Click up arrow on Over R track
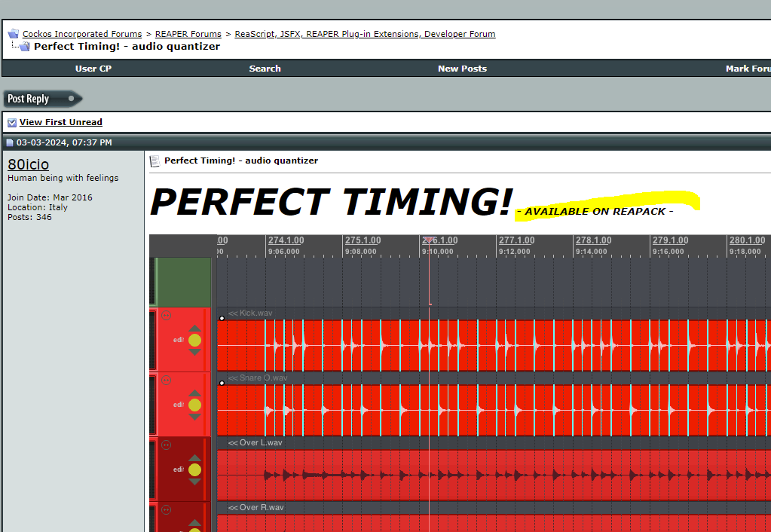Viewport: 771px width, 532px height. coord(194,523)
